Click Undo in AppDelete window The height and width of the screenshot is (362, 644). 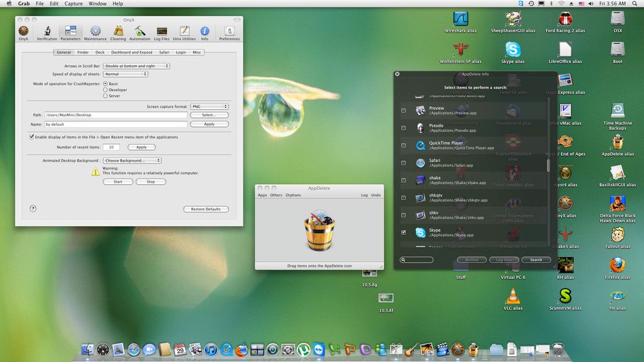tap(376, 195)
